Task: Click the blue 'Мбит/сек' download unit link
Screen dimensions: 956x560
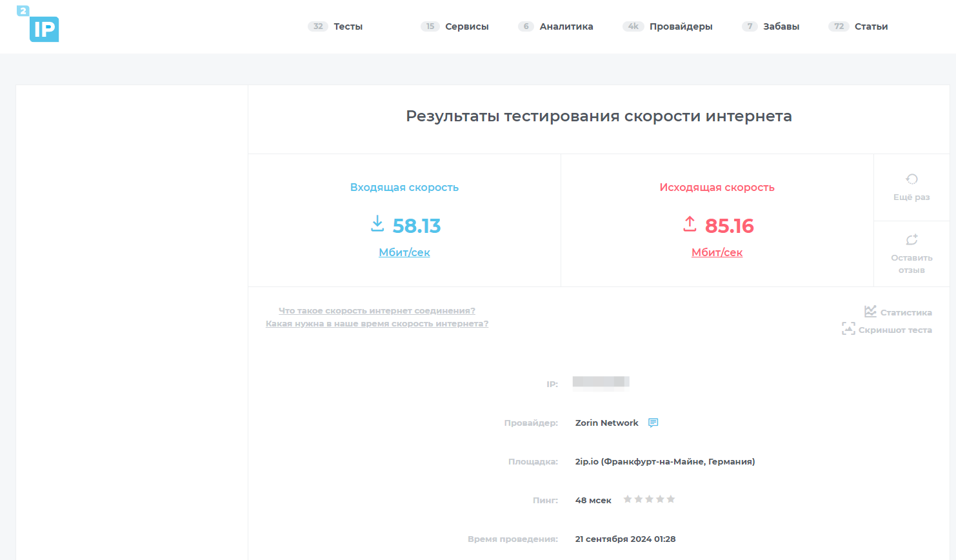Action: point(404,252)
